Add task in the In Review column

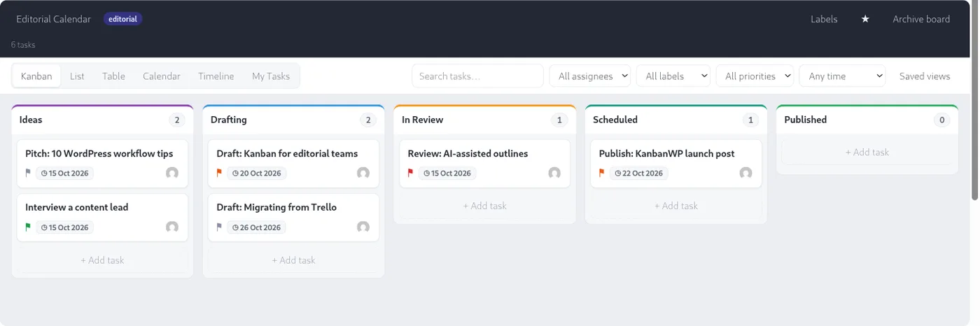(x=484, y=206)
